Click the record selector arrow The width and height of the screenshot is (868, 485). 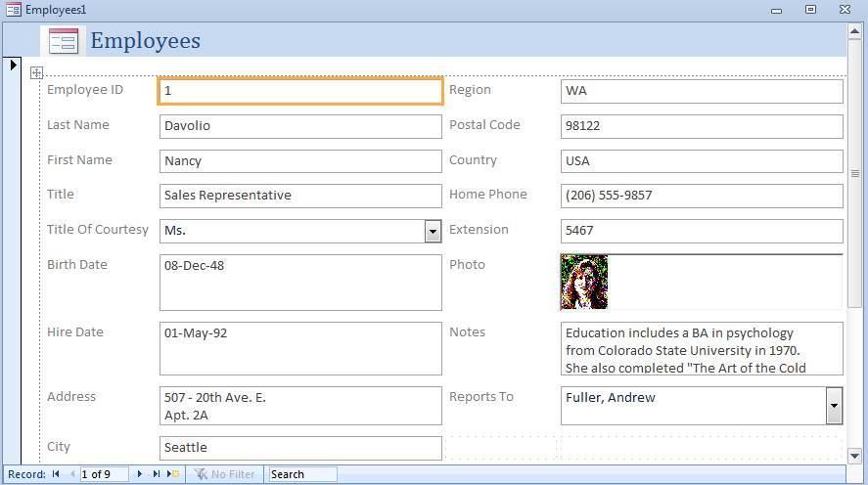(14, 66)
